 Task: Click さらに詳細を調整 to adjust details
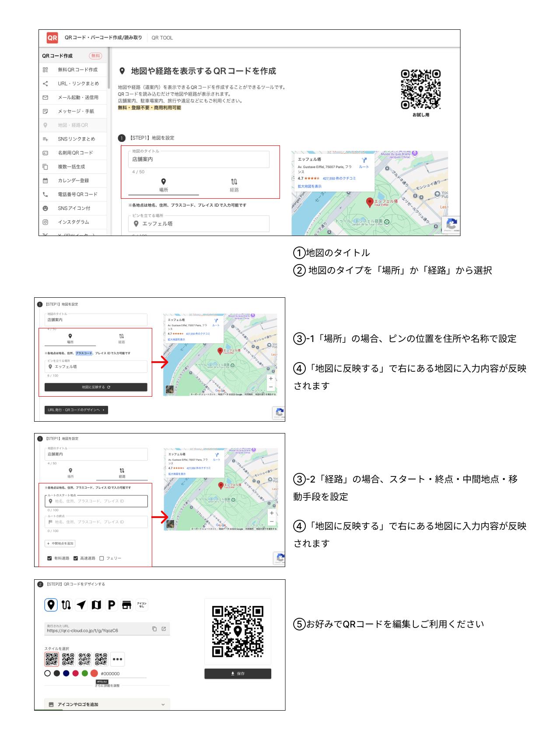coord(107,686)
